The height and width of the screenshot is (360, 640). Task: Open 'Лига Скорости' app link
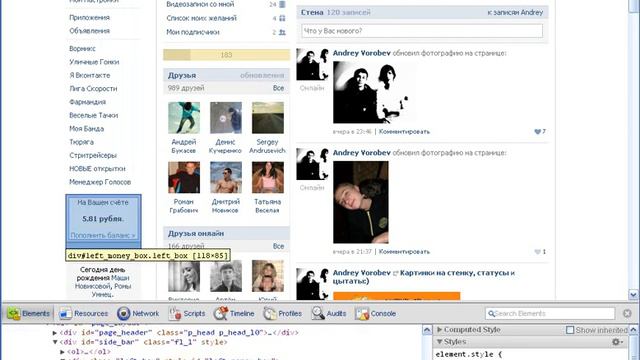[93, 89]
